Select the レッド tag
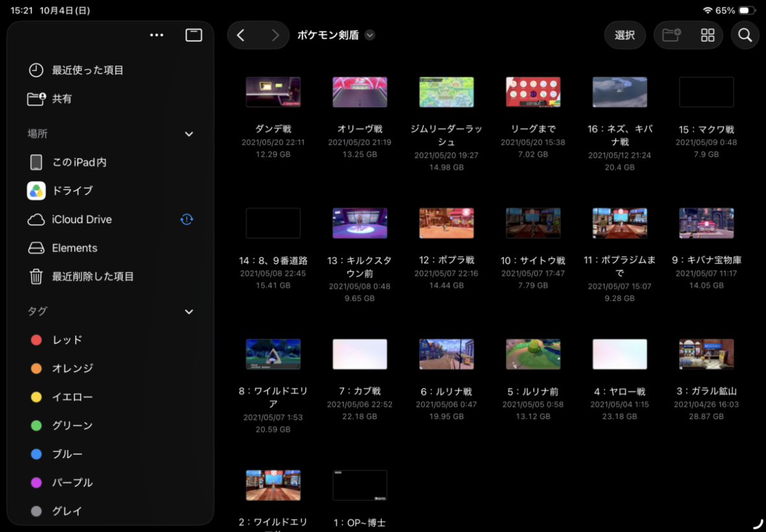Viewport: 766px width, 532px height. [x=110, y=340]
